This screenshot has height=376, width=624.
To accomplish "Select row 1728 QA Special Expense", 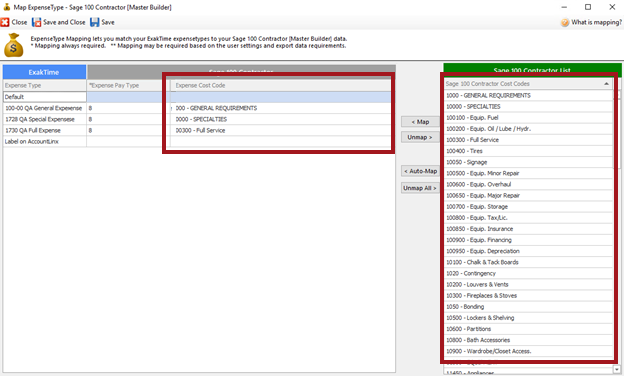I will tap(45, 119).
